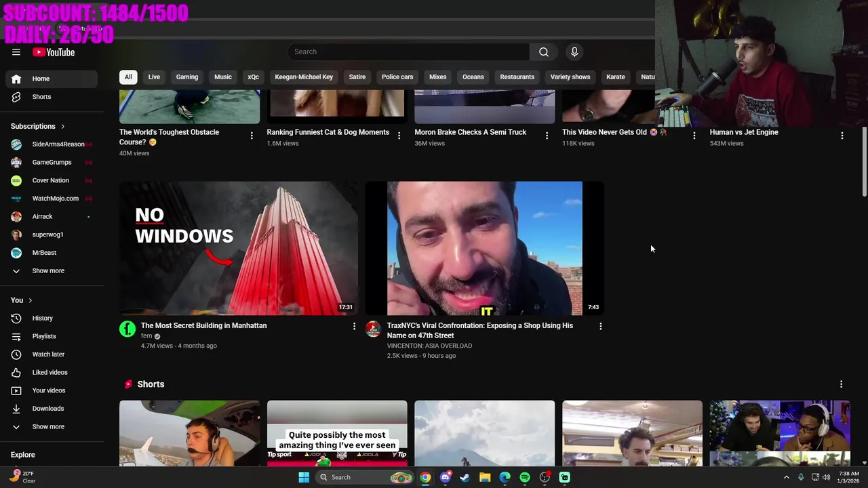Open Playlists in the sidebar
The height and width of the screenshot is (488, 868).
point(52,336)
